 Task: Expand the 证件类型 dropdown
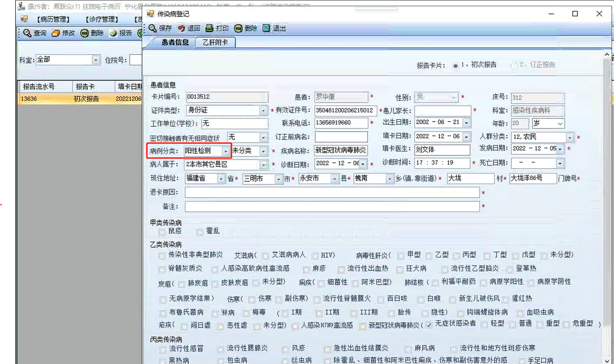263,111
